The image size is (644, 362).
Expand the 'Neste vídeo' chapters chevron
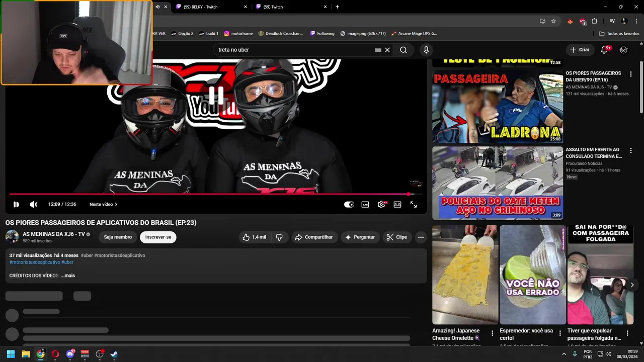(116, 205)
